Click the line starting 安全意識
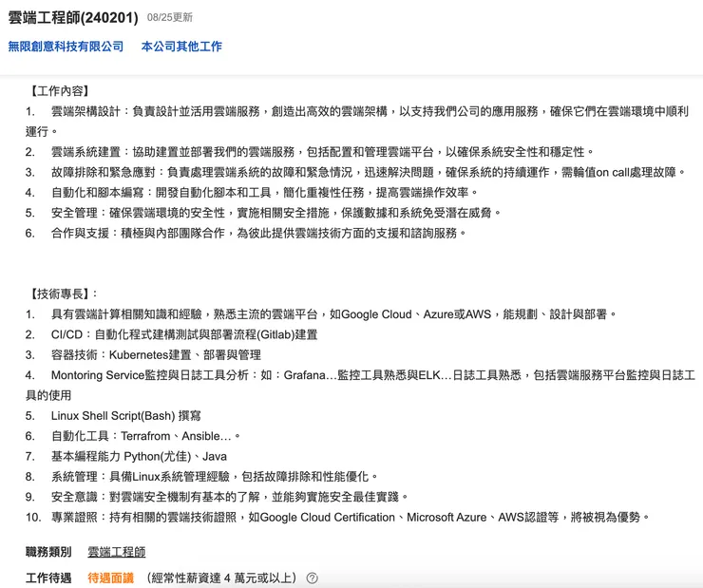This screenshot has height=588, width=703. (217, 497)
